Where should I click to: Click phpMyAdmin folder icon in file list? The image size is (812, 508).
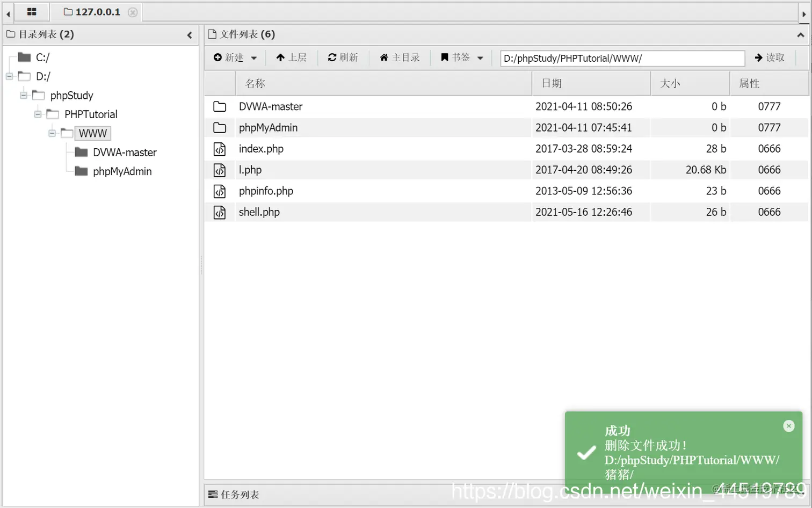[x=220, y=128]
